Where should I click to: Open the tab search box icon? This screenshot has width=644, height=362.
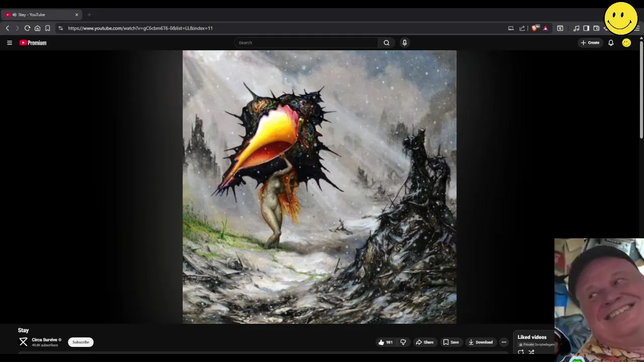(560, 28)
